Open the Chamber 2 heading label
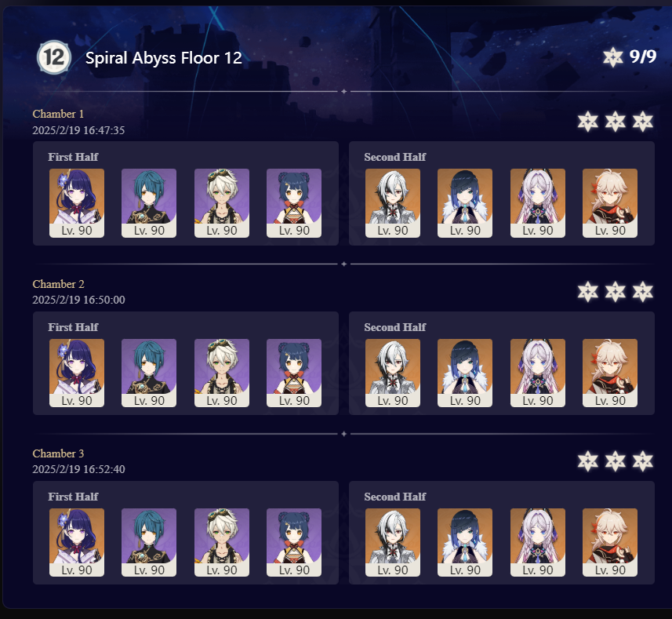The width and height of the screenshot is (672, 619). [58, 284]
